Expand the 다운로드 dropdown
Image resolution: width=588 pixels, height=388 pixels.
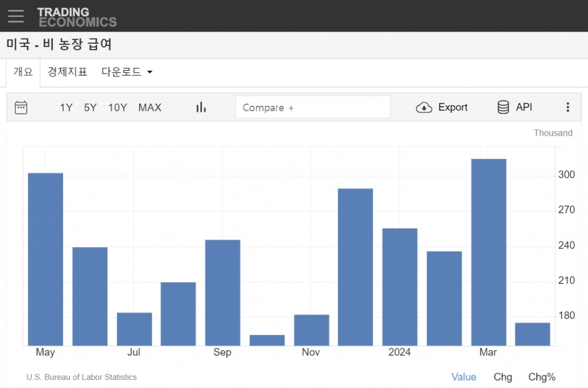click(127, 72)
